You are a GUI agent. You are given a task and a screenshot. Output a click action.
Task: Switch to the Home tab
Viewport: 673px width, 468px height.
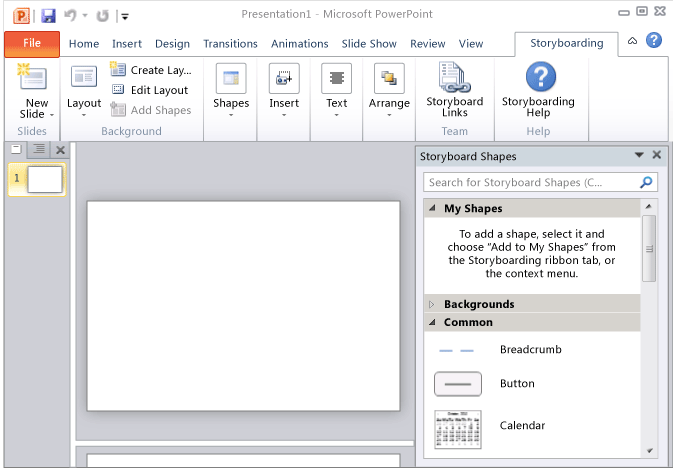click(x=84, y=44)
